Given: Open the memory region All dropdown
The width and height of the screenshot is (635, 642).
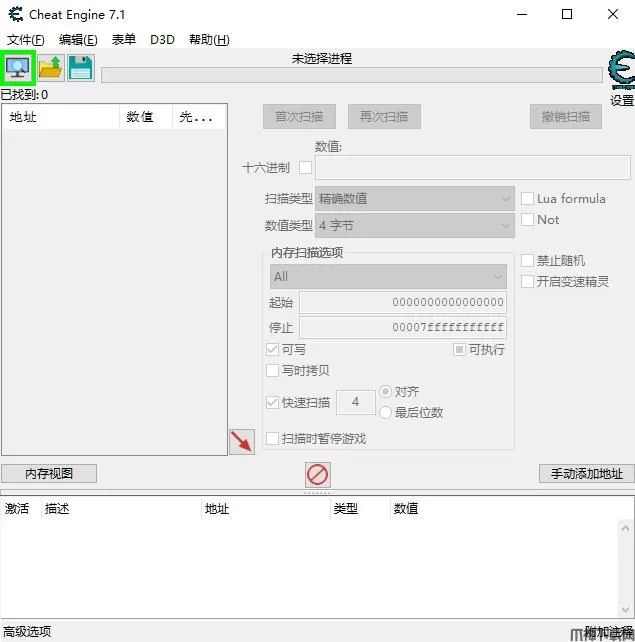Looking at the screenshot, I should tap(388, 276).
